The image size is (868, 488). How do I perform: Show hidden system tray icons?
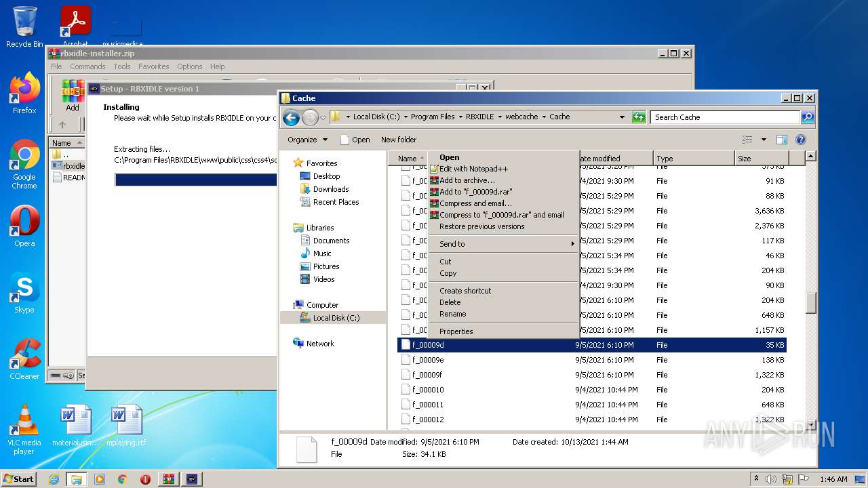(756, 479)
